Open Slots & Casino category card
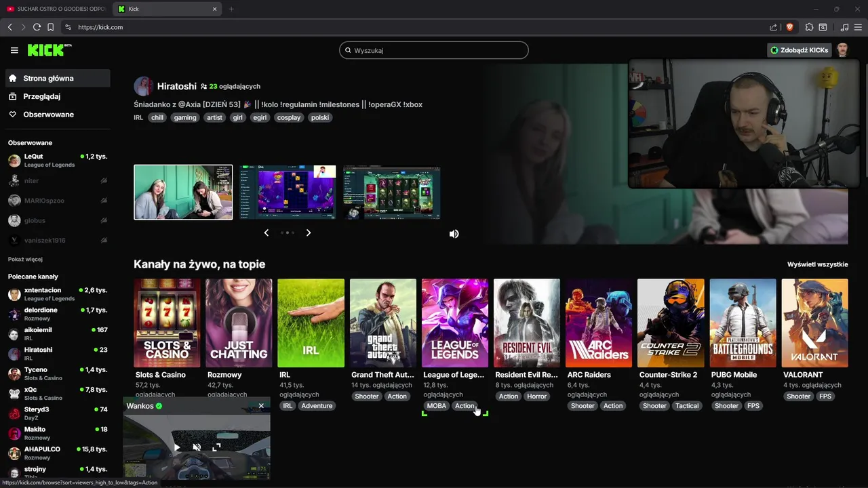This screenshot has height=488, width=868. coord(167,323)
